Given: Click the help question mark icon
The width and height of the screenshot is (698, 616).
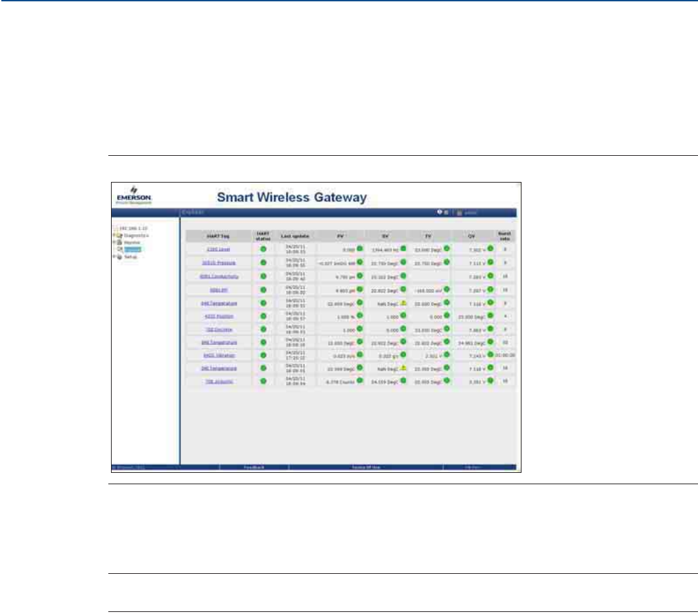Looking at the screenshot, I should 439,212.
